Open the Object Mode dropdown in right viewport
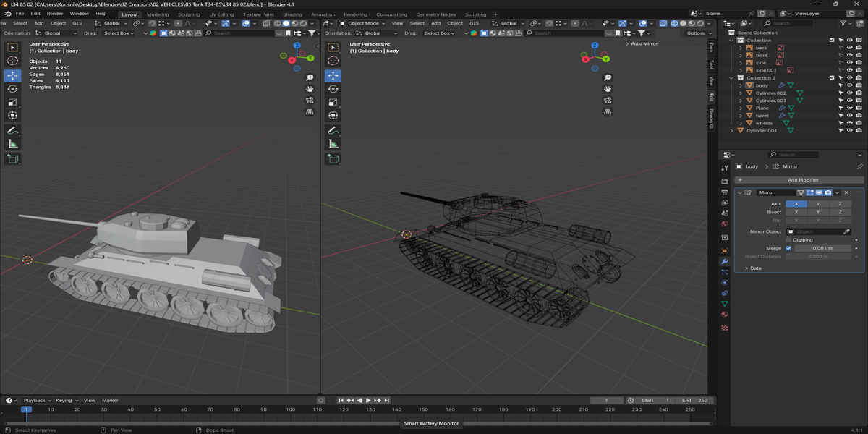868x434 pixels. click(362, 23)
